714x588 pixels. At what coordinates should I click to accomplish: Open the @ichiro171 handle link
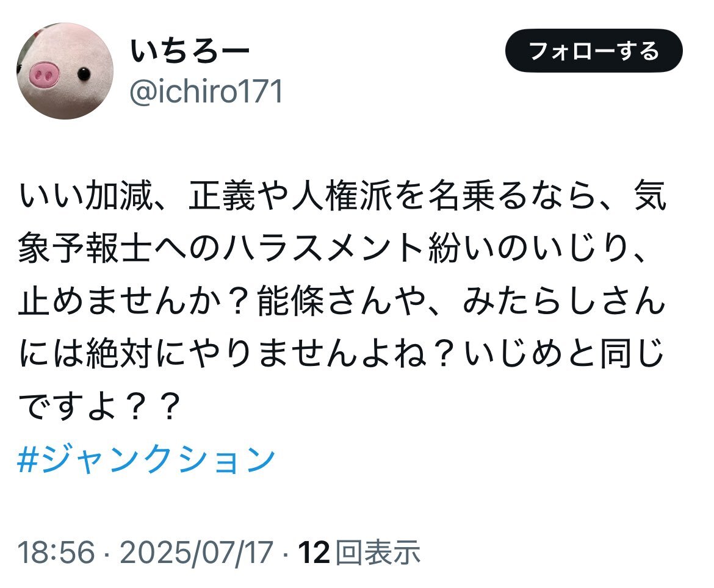coord(206,91)
